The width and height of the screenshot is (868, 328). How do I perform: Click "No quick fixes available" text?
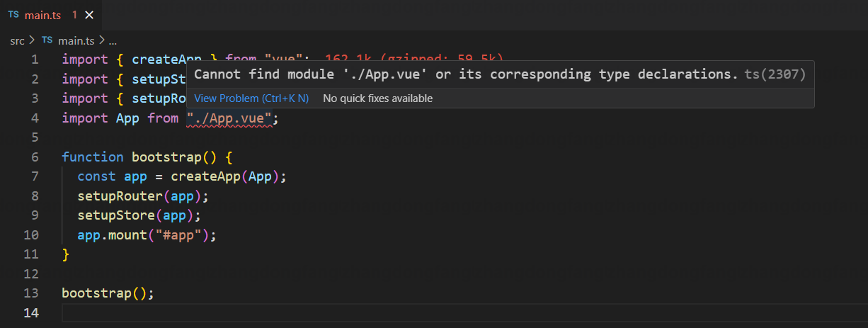[377, 98]
